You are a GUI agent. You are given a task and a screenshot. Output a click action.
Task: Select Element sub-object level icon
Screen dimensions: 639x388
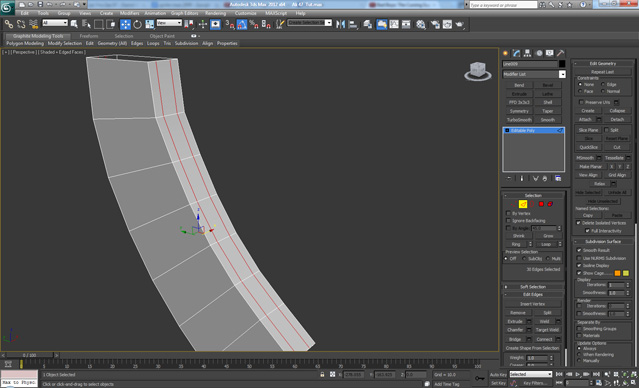click(x=550, y=204)
